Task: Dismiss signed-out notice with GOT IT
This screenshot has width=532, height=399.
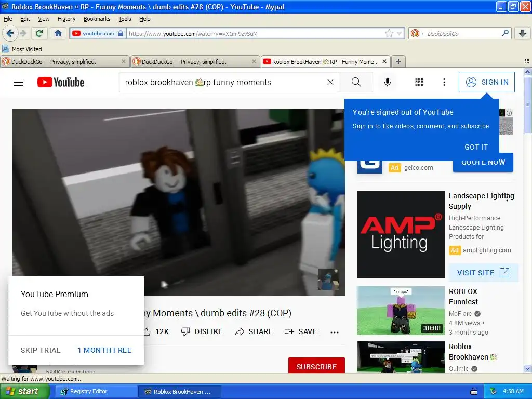Action: (x=476, y=147)
